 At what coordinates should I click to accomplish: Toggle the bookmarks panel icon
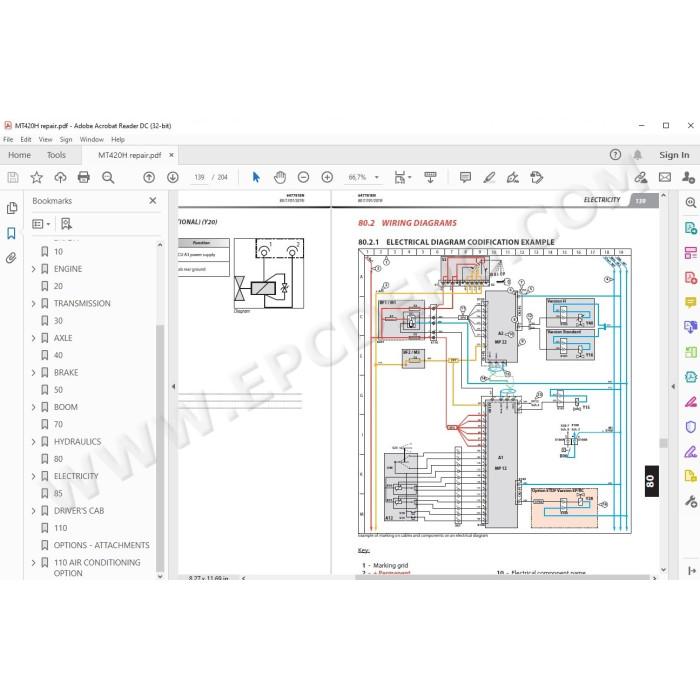12,233
